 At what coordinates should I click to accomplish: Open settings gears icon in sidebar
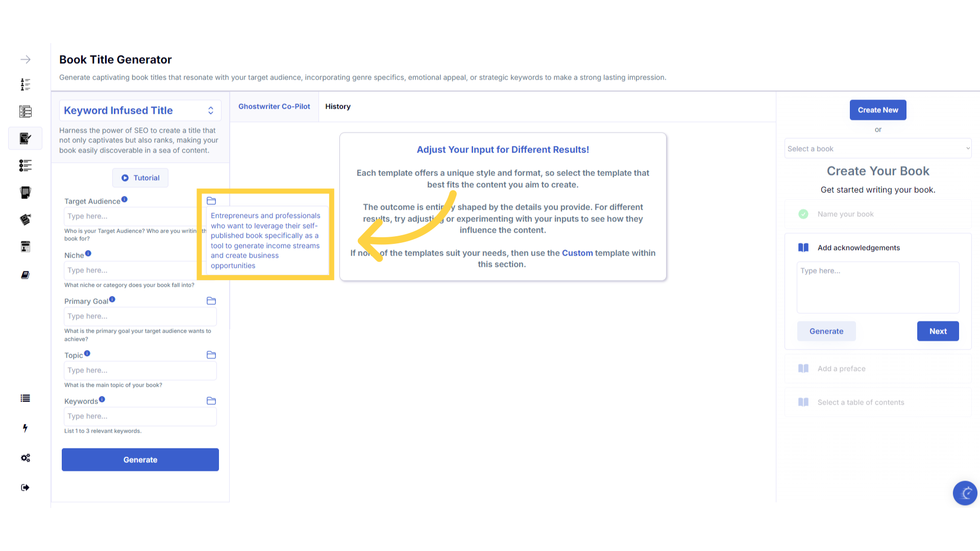point(25,458)
